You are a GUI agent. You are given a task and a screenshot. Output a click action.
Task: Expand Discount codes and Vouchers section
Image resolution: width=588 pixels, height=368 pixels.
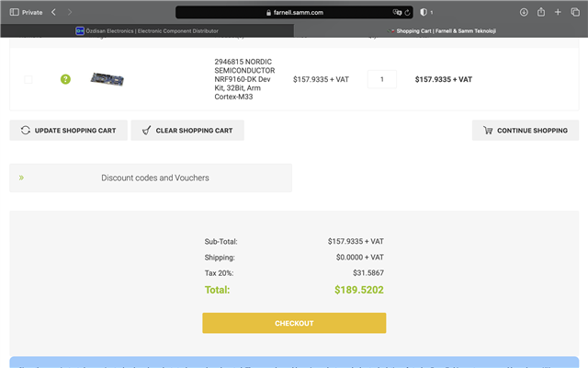[151, 178]
